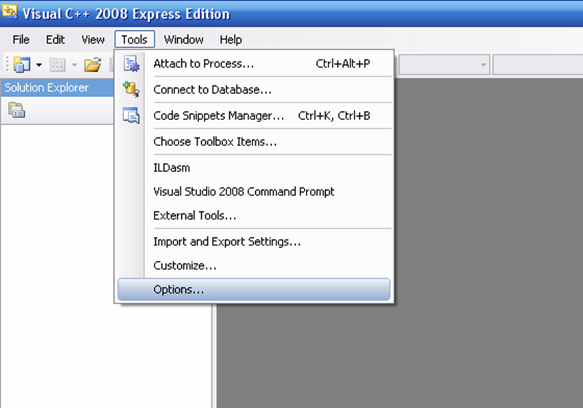Image resolution: width=583 pixels, height=408 pixels.
Task: Click the Properties icon in Solution Explorer
Action: coord(17,110)
